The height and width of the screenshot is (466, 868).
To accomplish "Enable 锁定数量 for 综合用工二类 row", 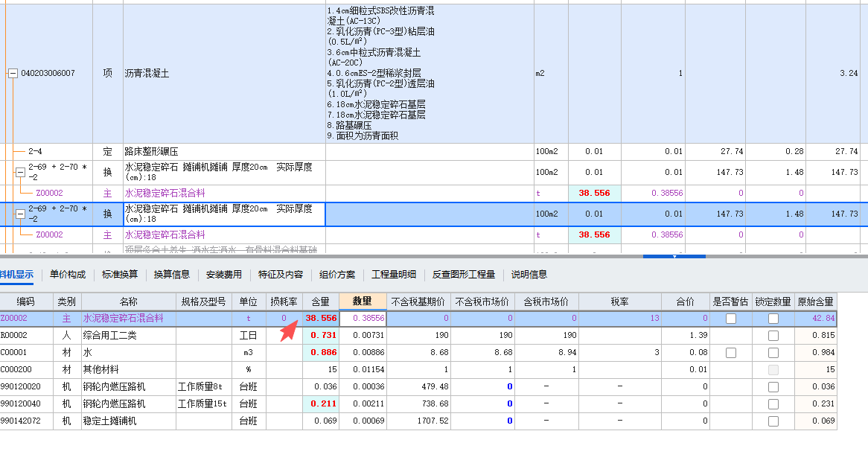I will pyautogui.click(x=773, y=336).
